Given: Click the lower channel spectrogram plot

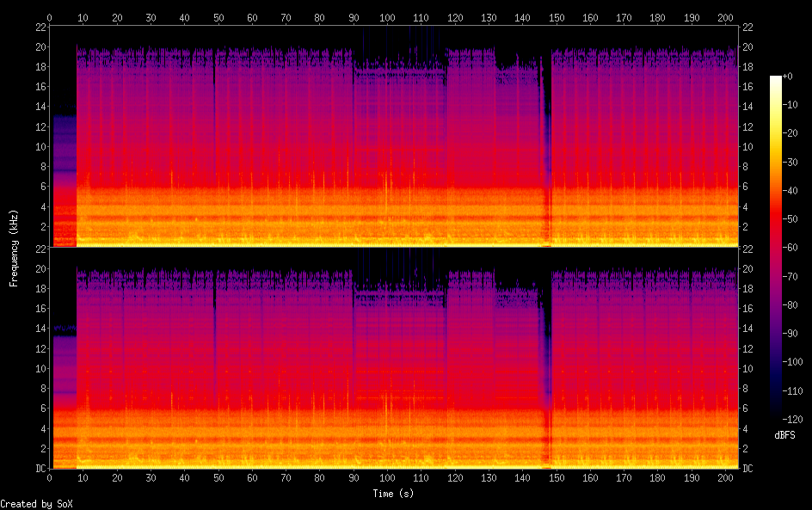Looking at the screenshot, I should tap(394, 359).
